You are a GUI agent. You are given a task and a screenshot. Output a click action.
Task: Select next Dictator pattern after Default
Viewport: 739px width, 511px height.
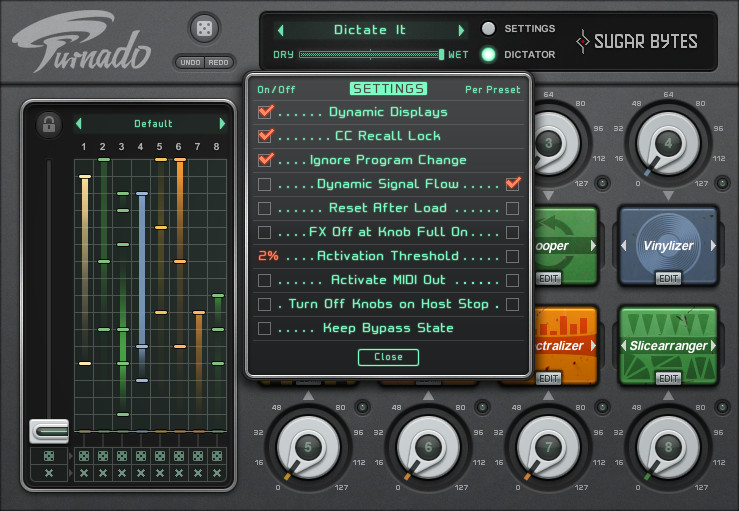pos(222,124)
